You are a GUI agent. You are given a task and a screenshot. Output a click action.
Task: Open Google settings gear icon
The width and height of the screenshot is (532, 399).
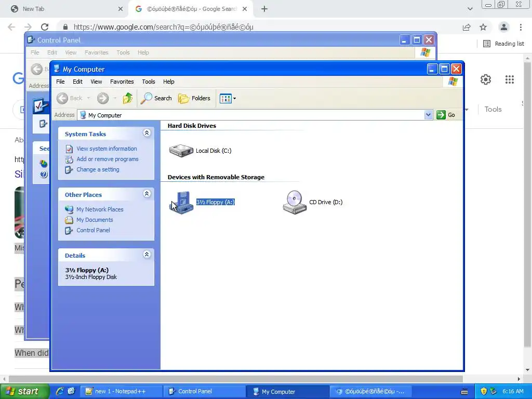(x=486, y=79)
